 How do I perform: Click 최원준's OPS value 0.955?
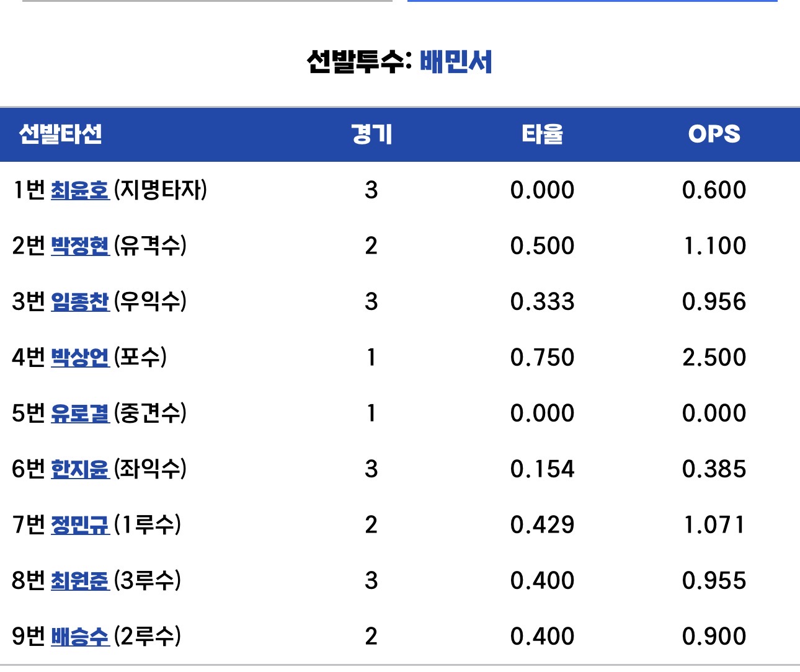714,580
